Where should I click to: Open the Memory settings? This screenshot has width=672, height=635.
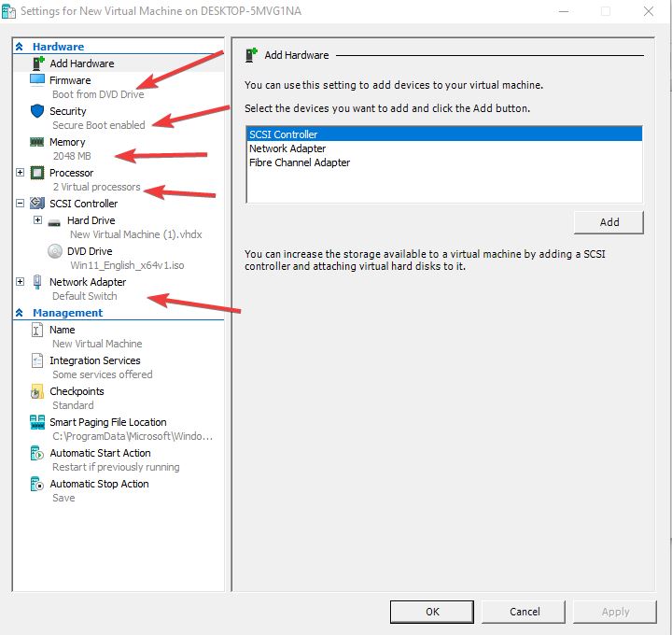tap(67, 142)
